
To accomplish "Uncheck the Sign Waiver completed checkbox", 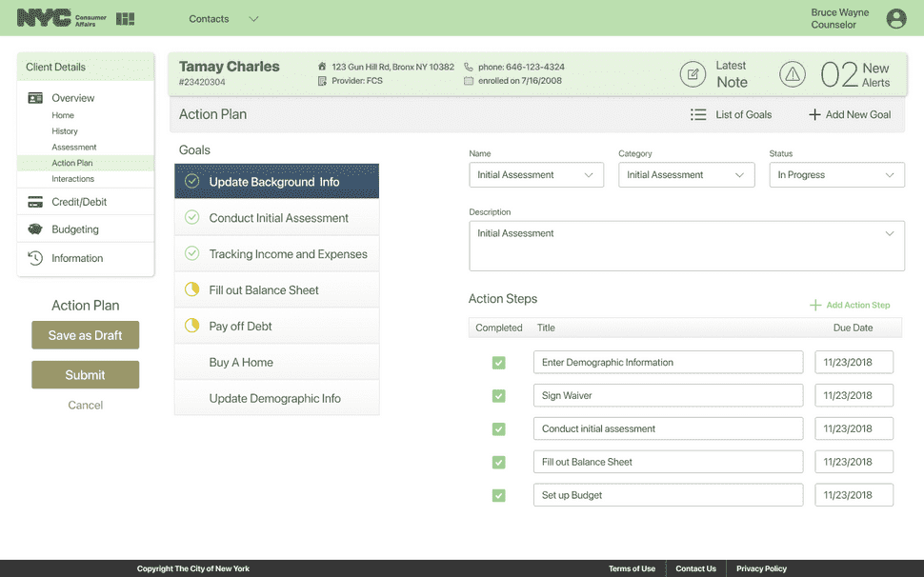I will pyautogui.click(x=498, y=395).
